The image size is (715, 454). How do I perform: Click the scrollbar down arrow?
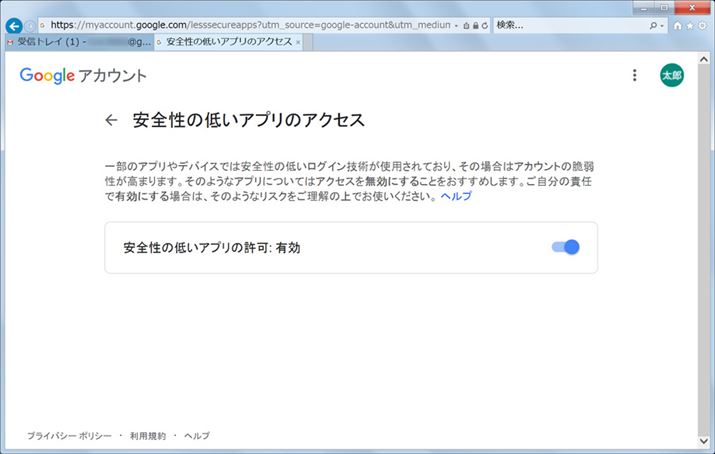coord(704,441)
